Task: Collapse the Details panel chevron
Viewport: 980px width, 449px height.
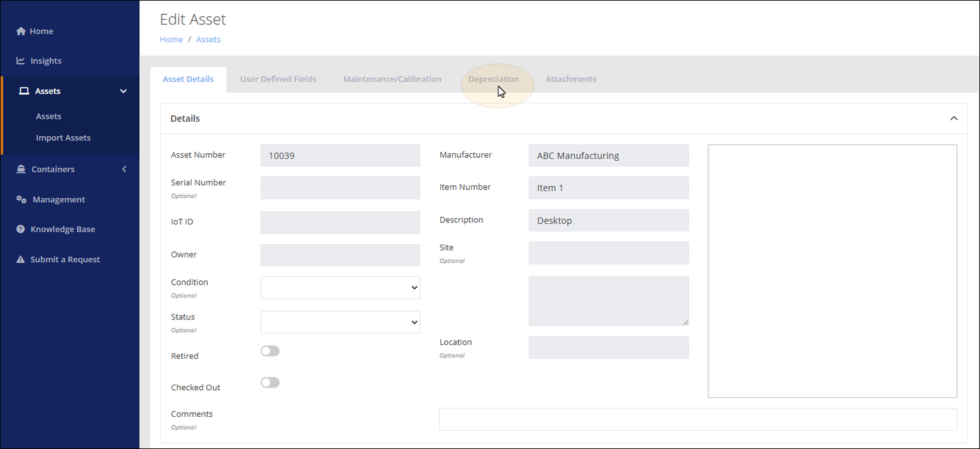Action: [x=953, y=119]
